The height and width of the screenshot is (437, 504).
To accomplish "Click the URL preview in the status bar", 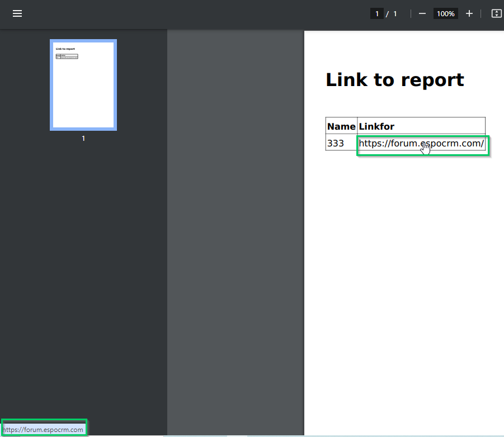I will (44, 429).
